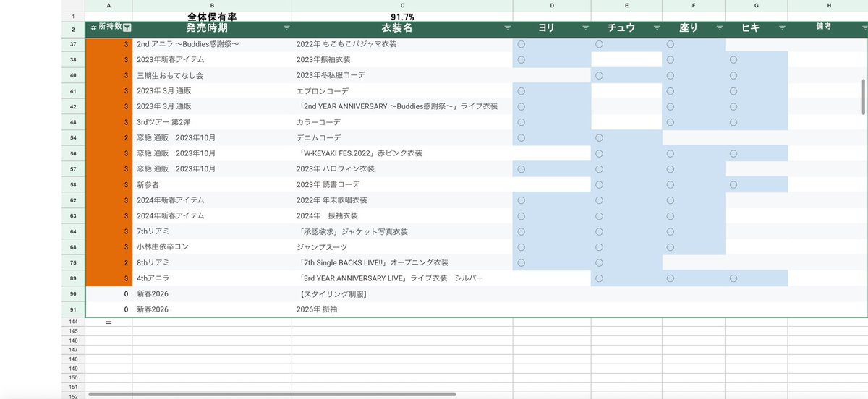This screenshot has width=868, height=399.
Task: Open filter dropdown for ヨリ column
Action: [x=584, y=27]
